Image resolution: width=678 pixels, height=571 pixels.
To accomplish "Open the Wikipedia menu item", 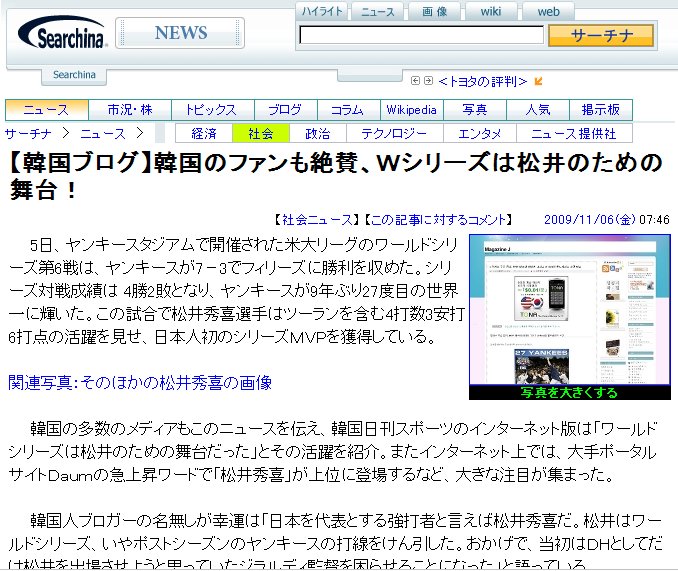I will [x=412, y=110].
